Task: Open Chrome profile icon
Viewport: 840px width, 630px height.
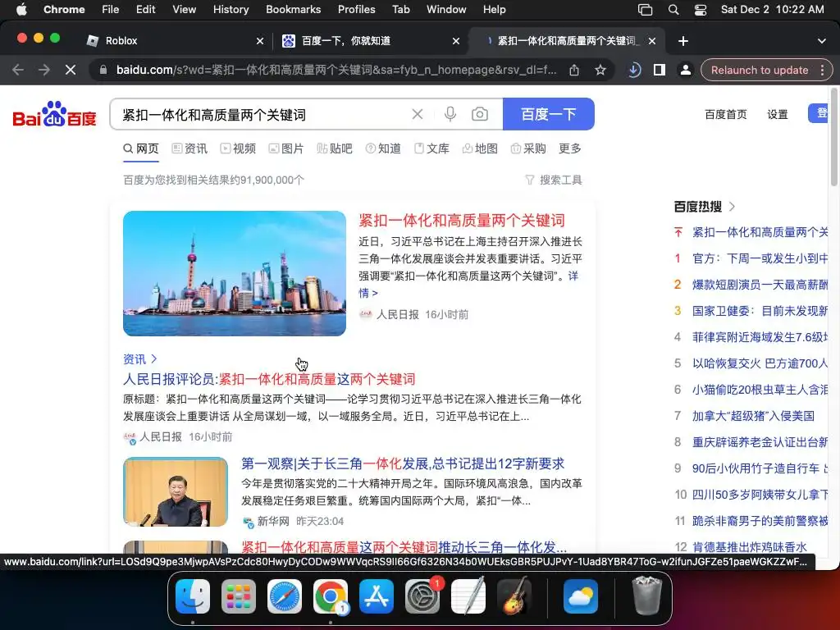Action: pyautogui.click(x=685, y=71)
